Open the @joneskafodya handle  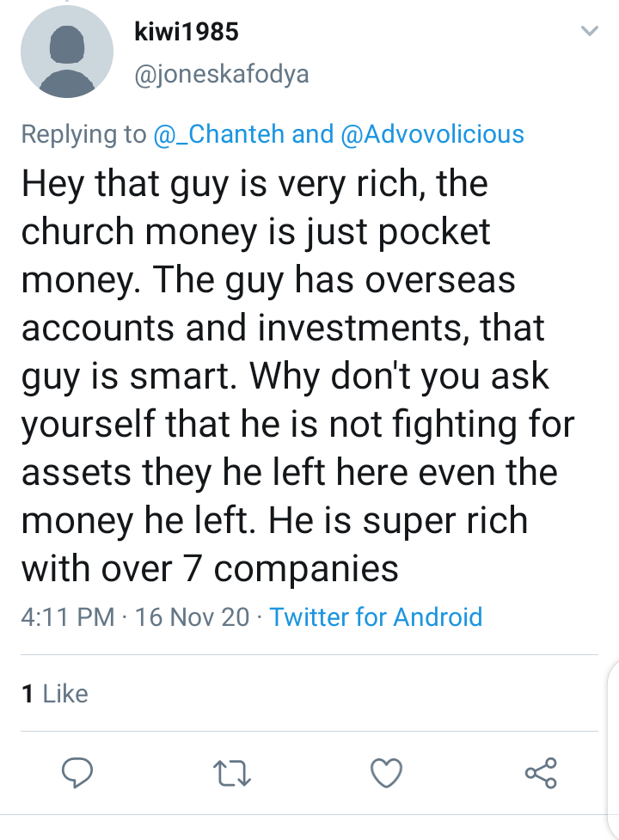click(222, 75)
